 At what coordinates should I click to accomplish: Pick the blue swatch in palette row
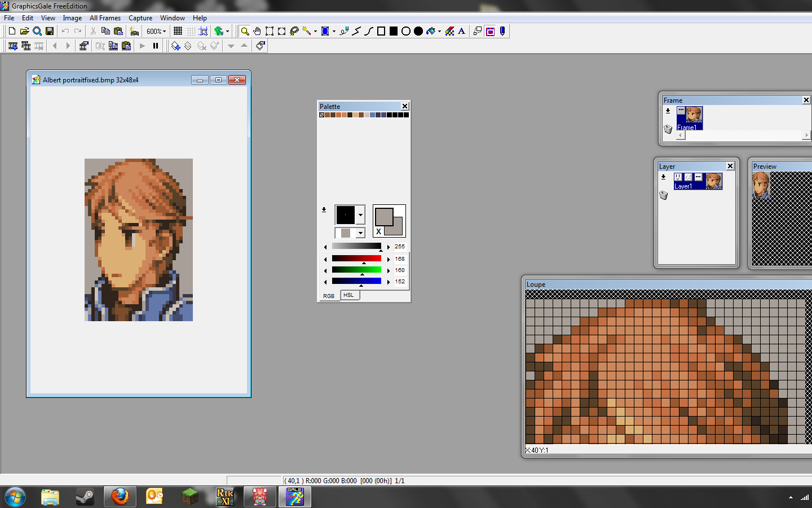372,115
